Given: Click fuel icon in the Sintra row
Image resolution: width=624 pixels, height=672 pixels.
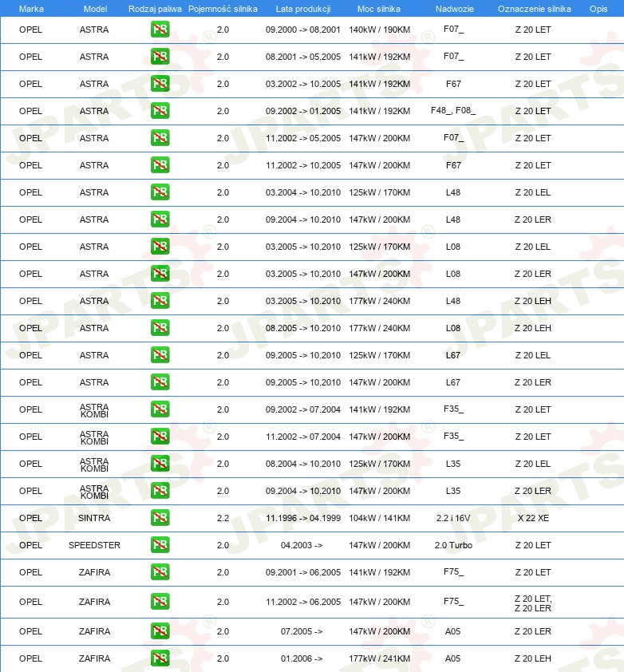Looking at the screenshot, I should 160,518.
